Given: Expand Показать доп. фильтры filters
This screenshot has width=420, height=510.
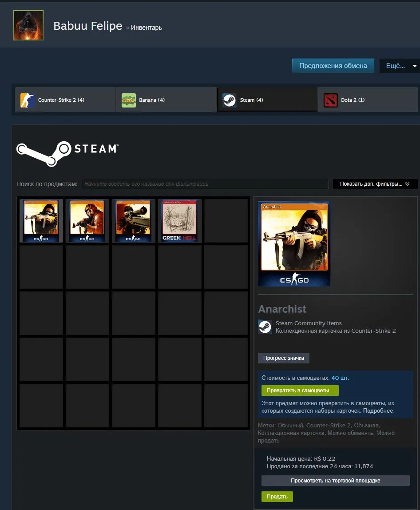Looking at the screenshot, I should coord(375,184).
